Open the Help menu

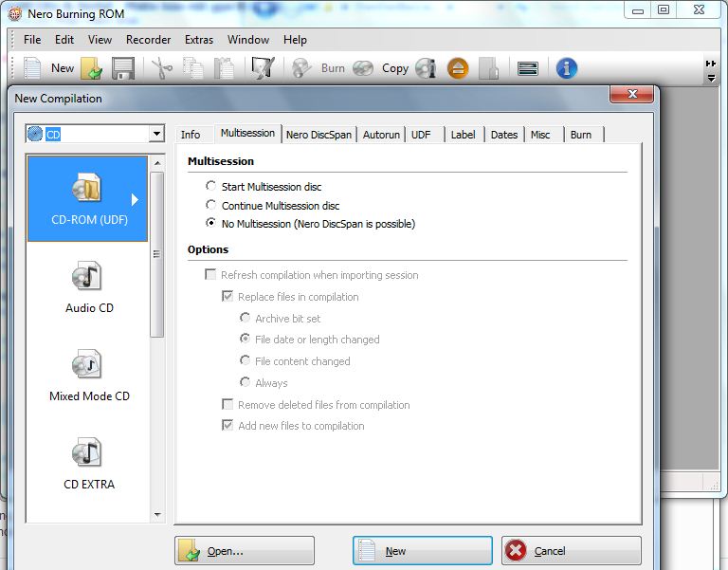[295, 40]
